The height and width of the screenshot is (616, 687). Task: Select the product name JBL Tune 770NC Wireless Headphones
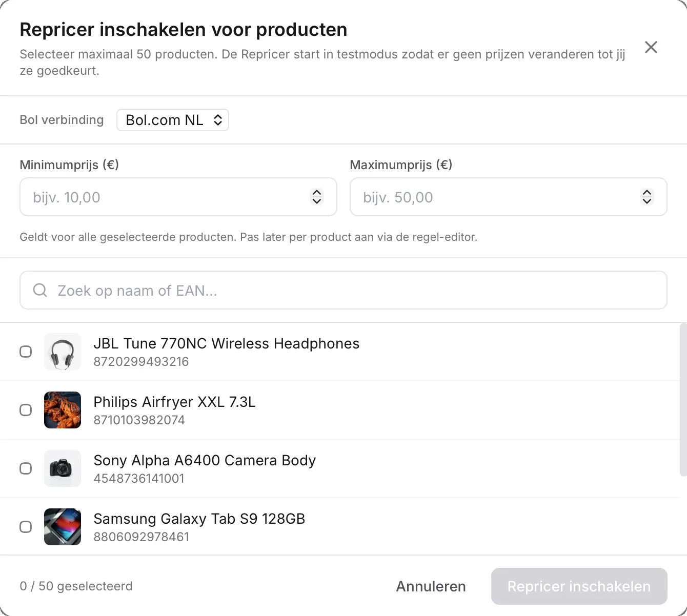227,343
